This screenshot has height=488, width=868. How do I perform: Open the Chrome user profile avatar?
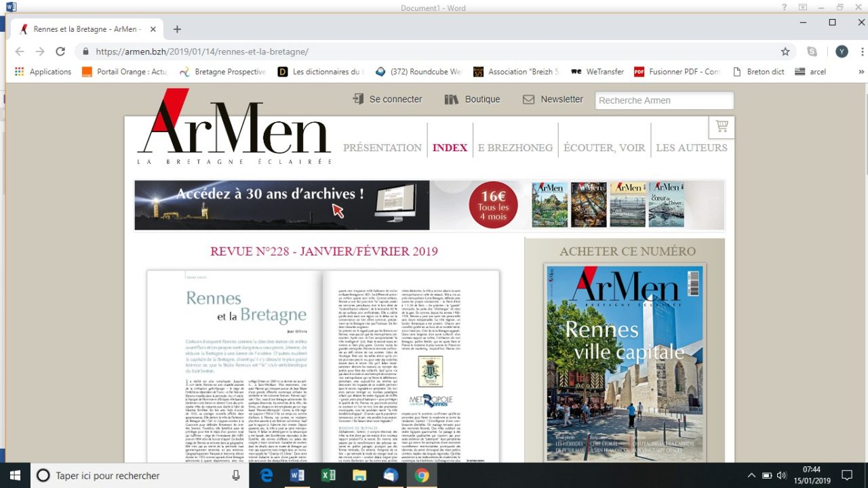click(x=842, y=52)
